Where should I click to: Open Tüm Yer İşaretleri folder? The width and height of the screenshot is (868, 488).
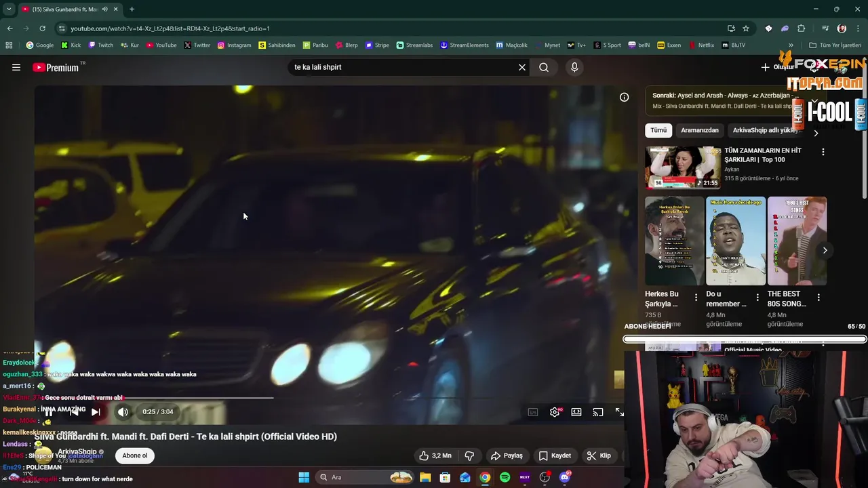tap(835, 45)
